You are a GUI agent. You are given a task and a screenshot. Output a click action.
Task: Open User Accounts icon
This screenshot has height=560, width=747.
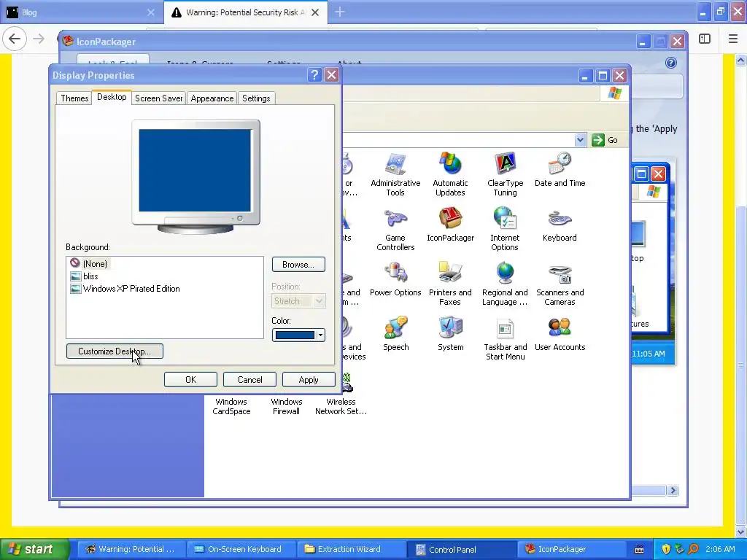(560, 334)
